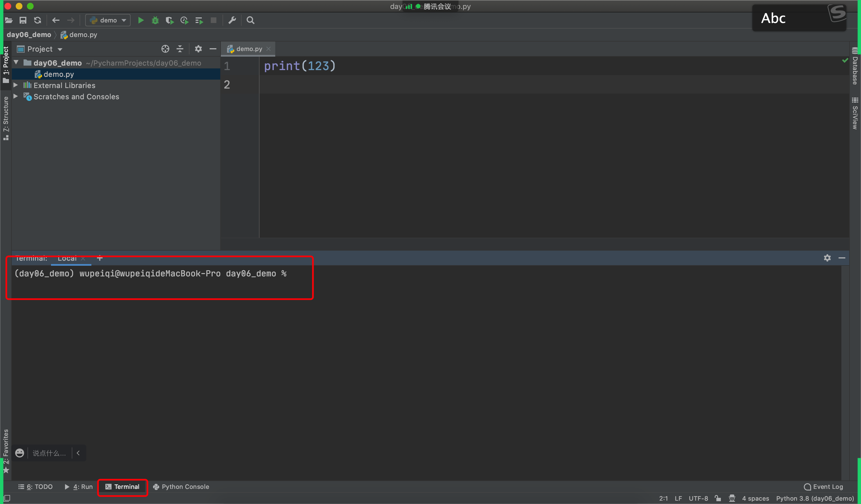Hide the Terminal panel with minus
Viewport: 861px width, 504px height.
click(x=842, y=258)
